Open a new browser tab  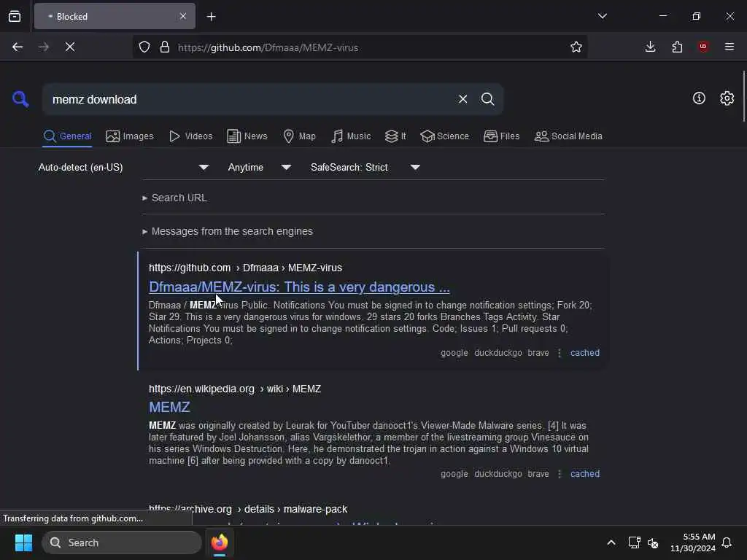(x=212, y=17)
